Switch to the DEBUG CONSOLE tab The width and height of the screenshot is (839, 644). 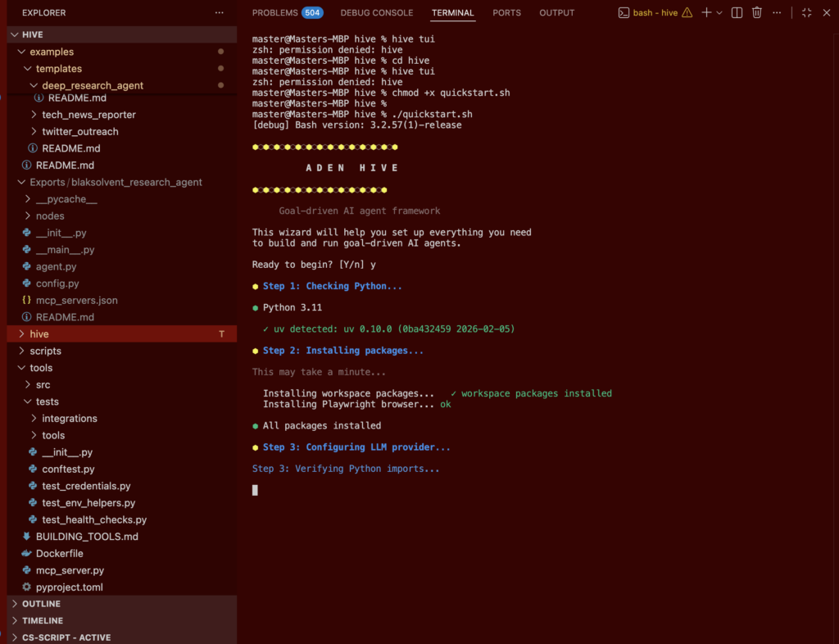[x=377, y=13]
